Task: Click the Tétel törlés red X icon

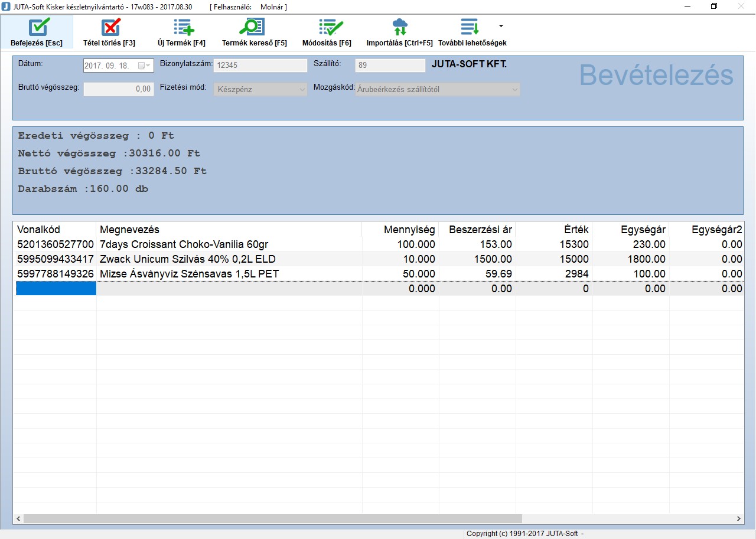Action: coord(110,27)
